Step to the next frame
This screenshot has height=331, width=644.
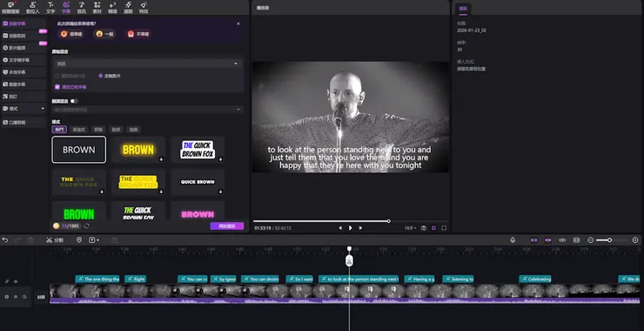point(360,228)
